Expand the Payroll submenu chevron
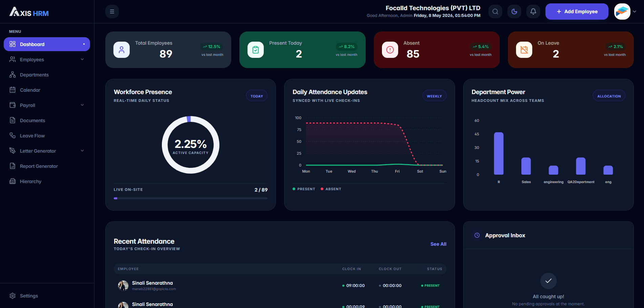Screen dimensions: 644x308 (82, 105)
